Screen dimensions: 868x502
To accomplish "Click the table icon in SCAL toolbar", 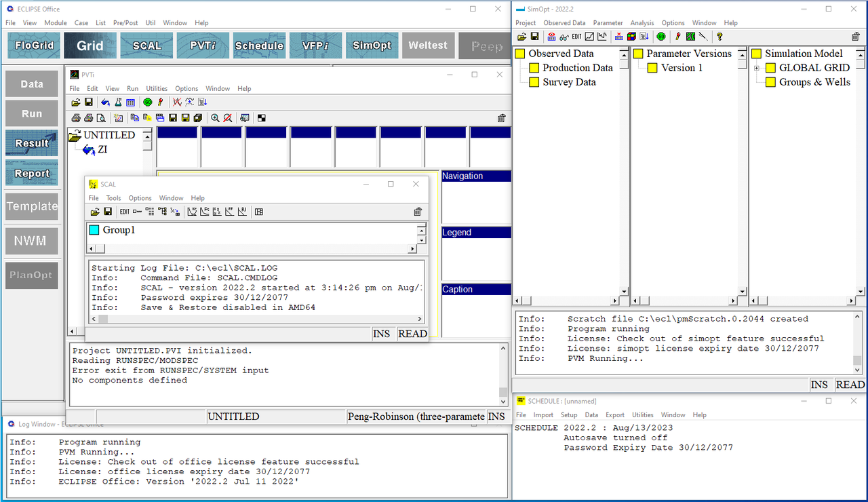I will point(259,212).
